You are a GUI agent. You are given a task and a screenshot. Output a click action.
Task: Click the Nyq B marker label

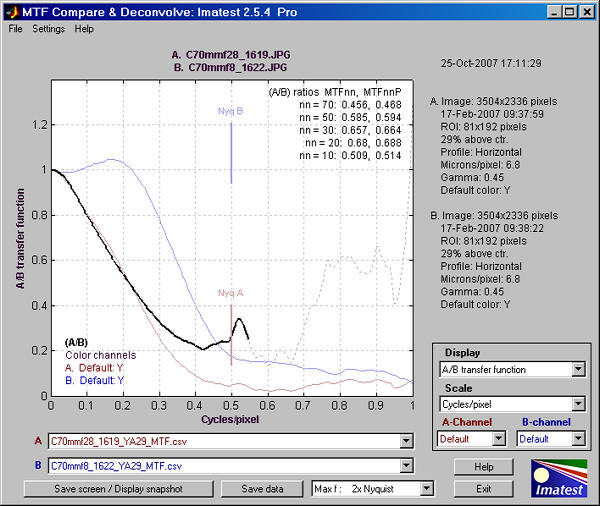pyautogui.click(x=230, y=111)
